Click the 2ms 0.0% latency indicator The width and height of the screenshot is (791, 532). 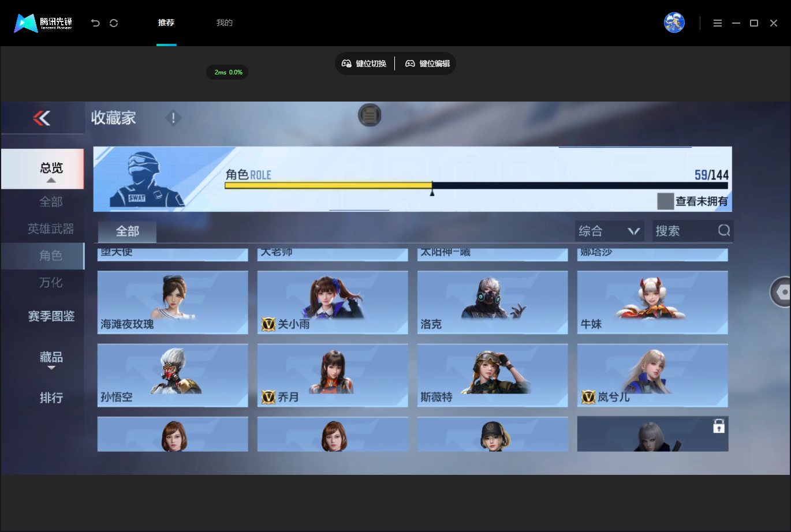click(x=228, y=72)
